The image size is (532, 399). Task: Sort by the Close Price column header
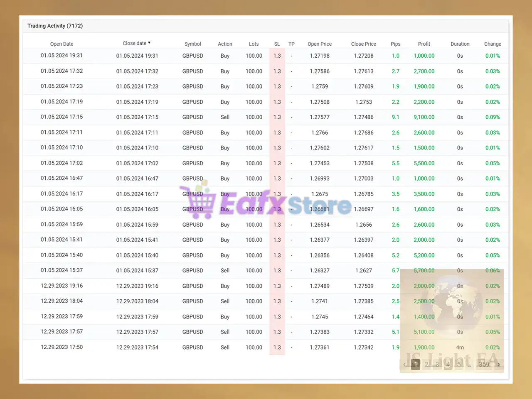click(364, 44)
